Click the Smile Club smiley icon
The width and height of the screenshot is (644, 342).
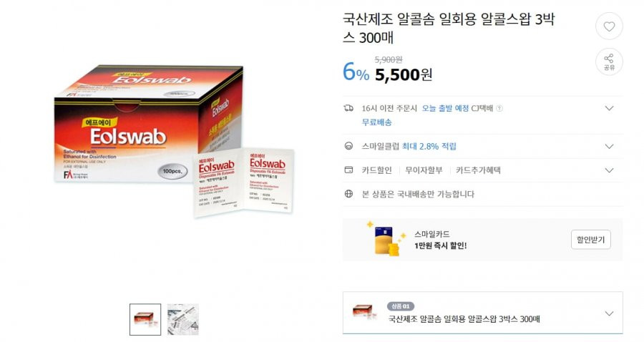pyautogui.click(x=348, y=146)
